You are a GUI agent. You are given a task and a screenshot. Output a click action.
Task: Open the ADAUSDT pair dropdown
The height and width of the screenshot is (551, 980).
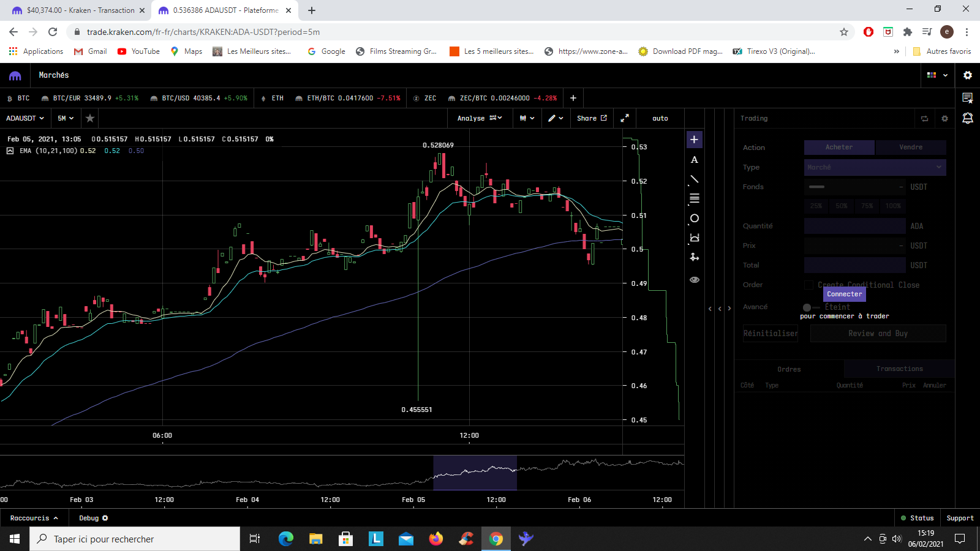tap(25, 118)
